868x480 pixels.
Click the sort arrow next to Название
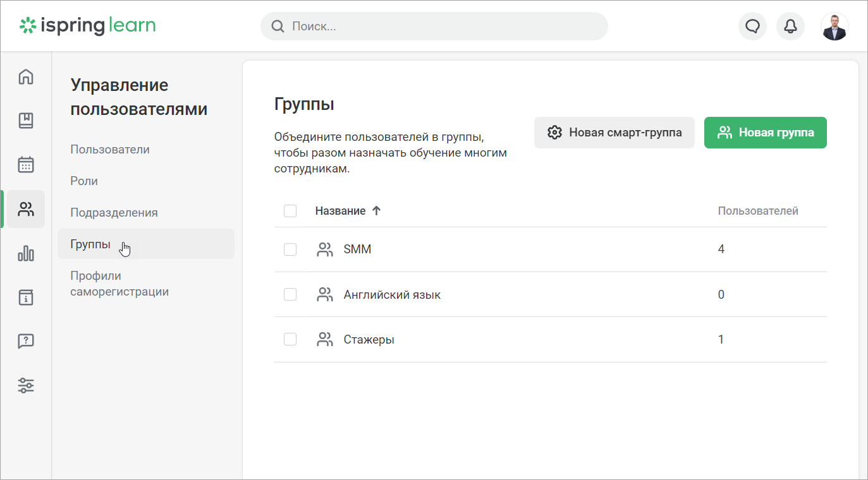point(376,211)
